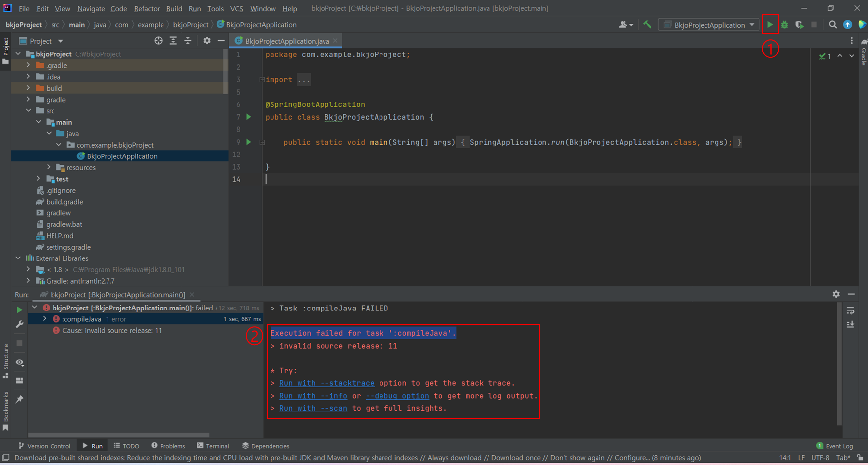The width and height of the screenshot is (868, 465).
Task: Open editor tabs more options icon
Action: click(x=852, y=41)
